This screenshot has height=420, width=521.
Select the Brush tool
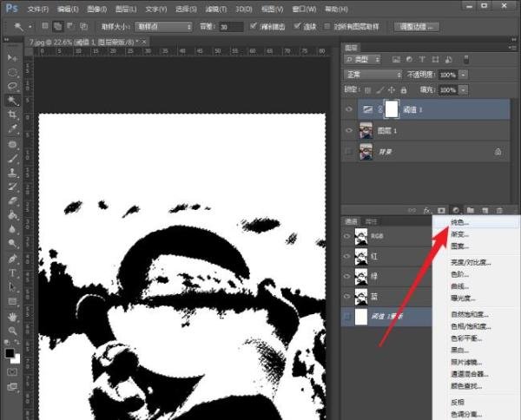[12, 159]
